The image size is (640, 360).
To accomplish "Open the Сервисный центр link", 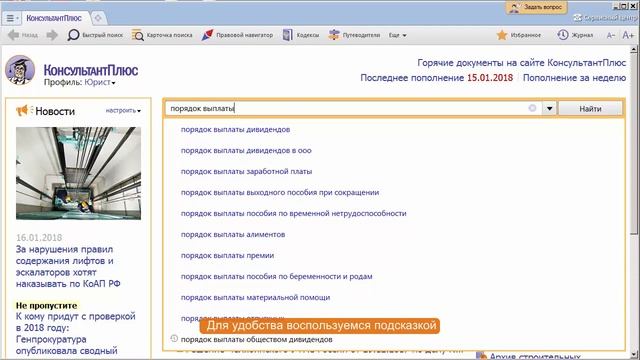I will [x=606, y=18].
